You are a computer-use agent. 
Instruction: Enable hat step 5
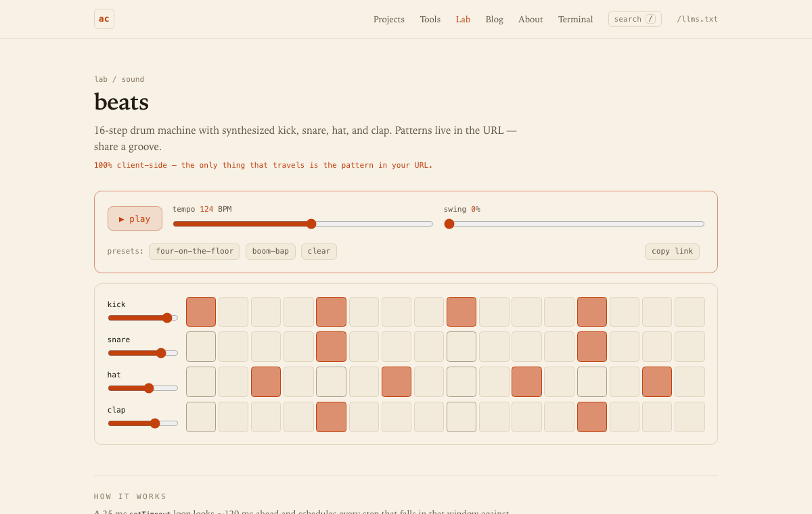click(x=331, y=381)
